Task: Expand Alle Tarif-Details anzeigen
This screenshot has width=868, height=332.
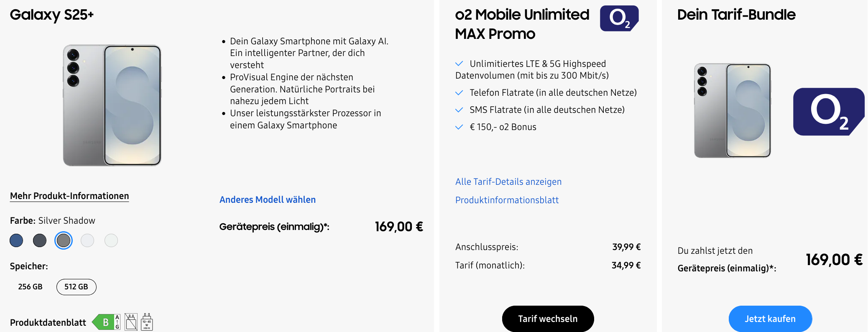Action: [508, 182]
